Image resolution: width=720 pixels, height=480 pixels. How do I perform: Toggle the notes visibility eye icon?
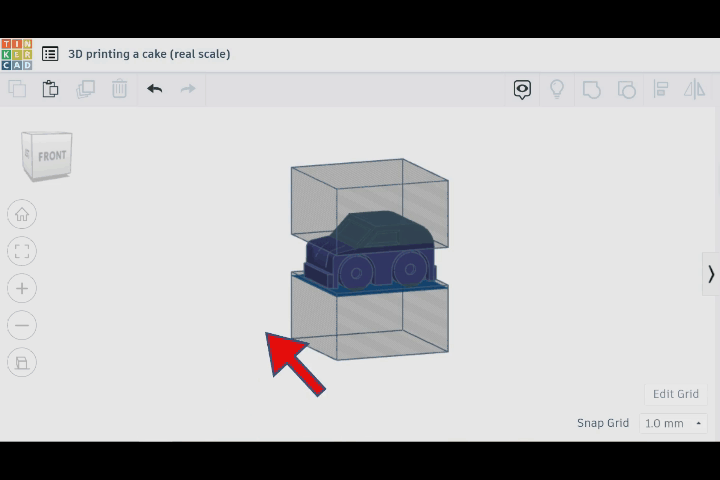tap(522, 90)
